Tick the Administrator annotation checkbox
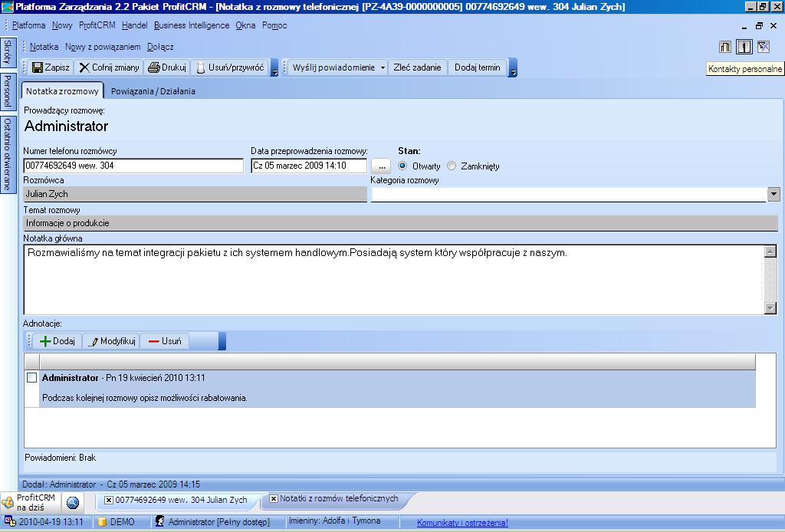Image resolution: width=785 pixels, height=532 pixels. (32, 378)
